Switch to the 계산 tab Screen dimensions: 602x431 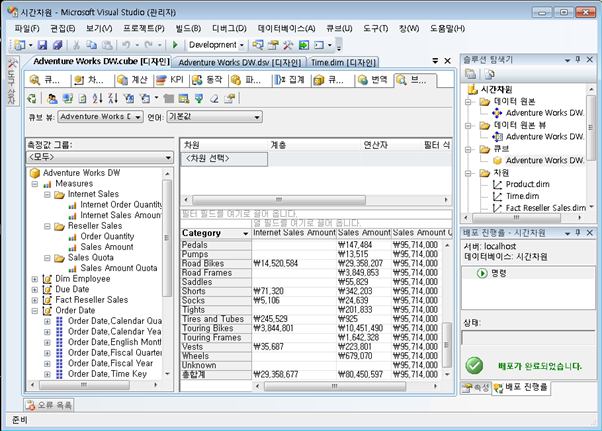[133, 80]
